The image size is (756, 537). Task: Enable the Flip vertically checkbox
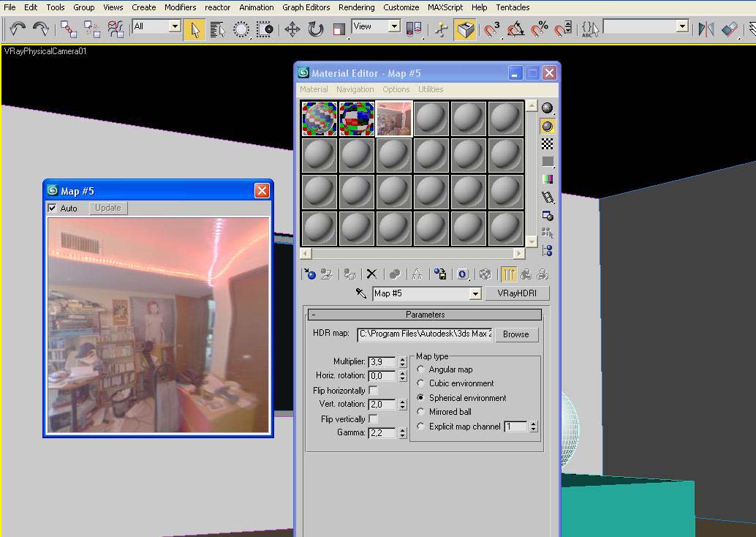coord(373,418)
